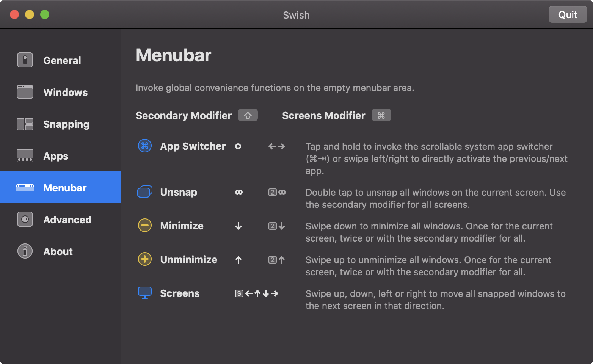Image resolution: width=593 pixels, height=364 pixels.
Task: Change the Secondary Modifier shift key
Action: click(248, 115)
